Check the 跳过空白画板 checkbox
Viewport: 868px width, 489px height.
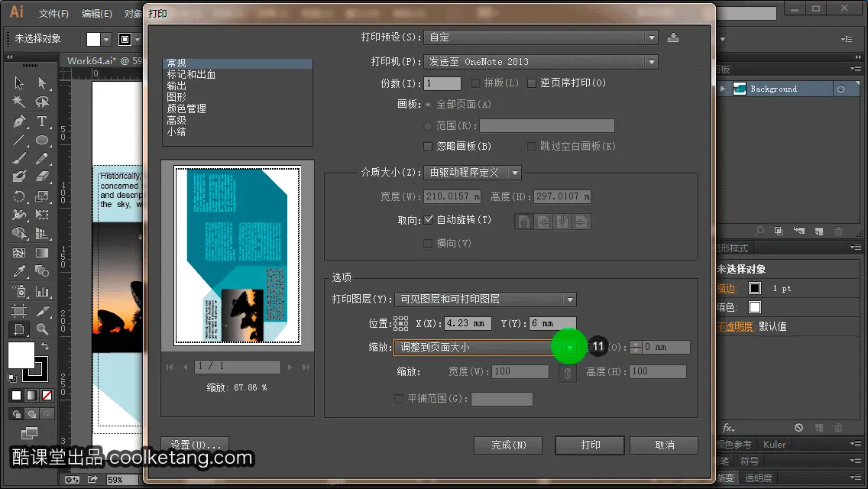pyautogui.click(x=532, y=147)
